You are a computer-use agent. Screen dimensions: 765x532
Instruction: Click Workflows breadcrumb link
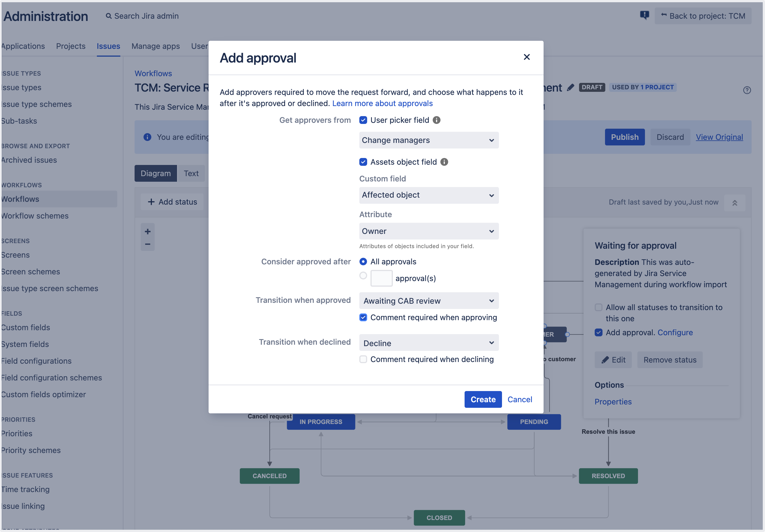(153, 73)
